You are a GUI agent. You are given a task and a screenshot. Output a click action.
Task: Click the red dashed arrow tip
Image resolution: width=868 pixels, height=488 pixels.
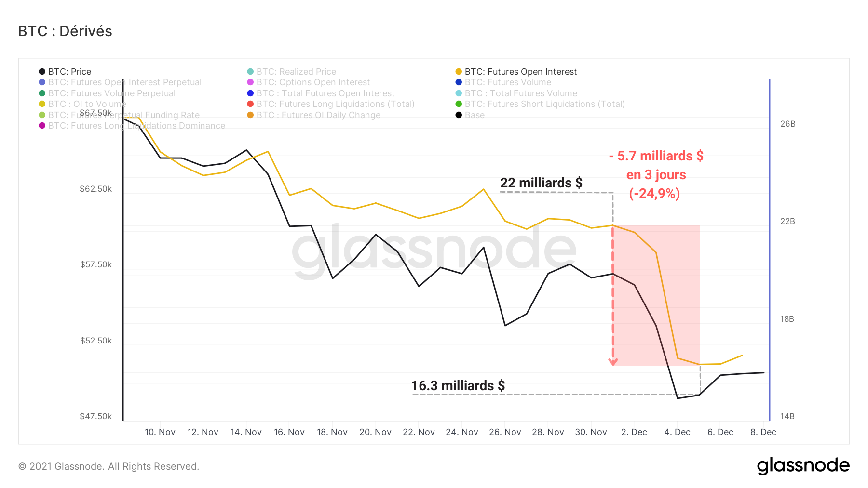[x=613, y=363]
